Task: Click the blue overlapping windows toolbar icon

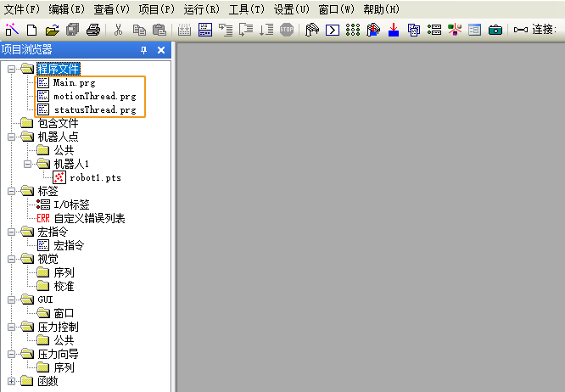Action: (x=414, y=30)
